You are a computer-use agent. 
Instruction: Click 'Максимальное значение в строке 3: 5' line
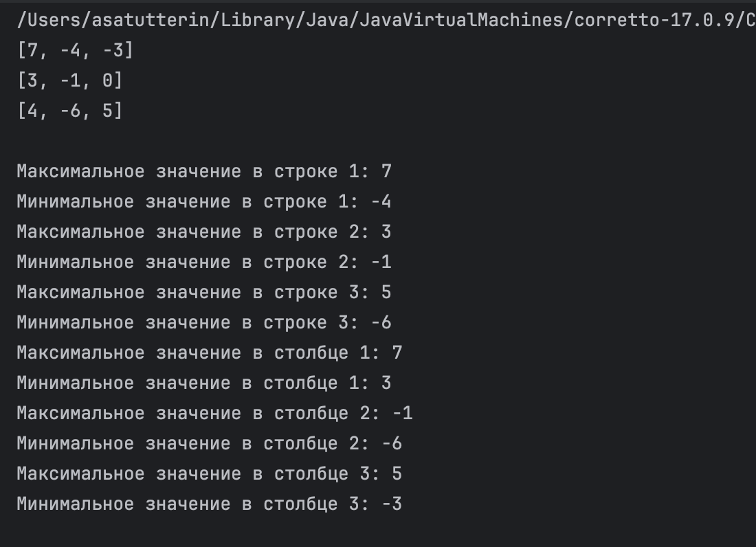204,293
